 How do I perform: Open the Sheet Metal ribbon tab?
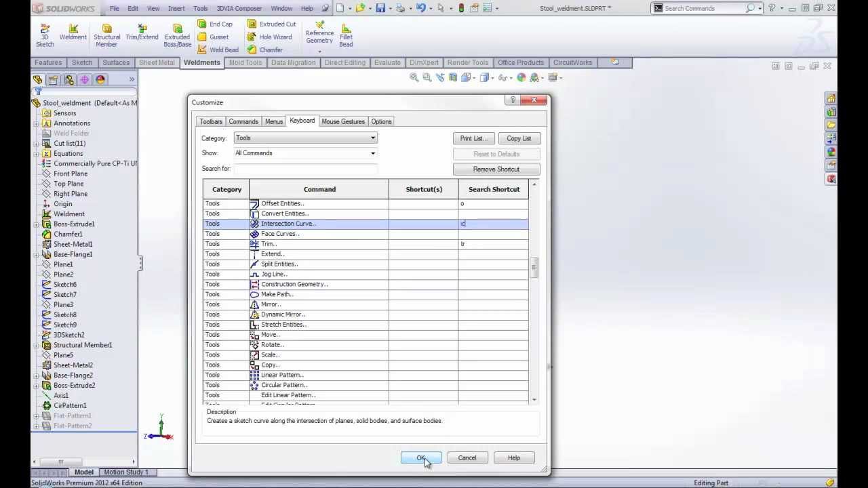tap(157, 62)
